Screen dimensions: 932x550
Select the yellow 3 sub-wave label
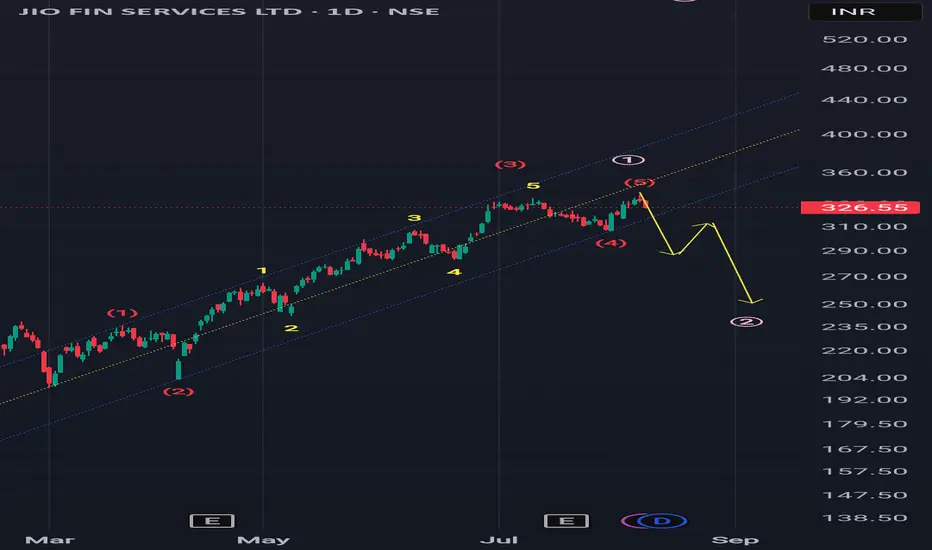coord(414,218)
